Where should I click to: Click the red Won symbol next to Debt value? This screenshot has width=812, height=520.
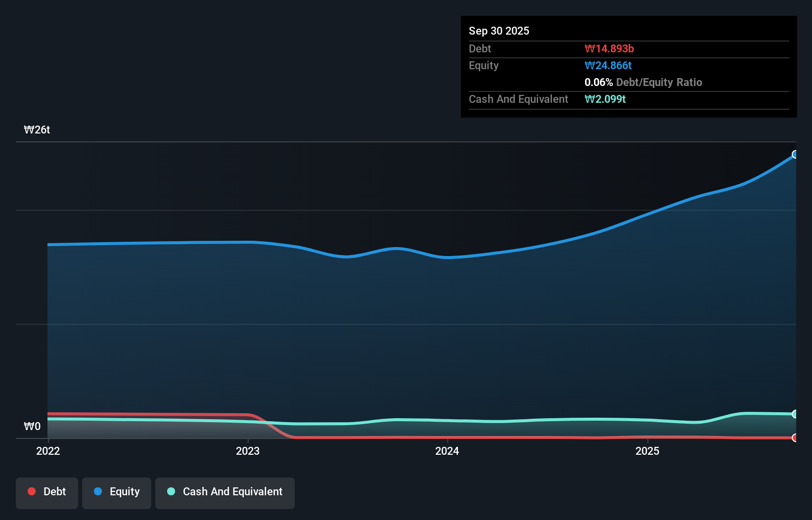pos(588,48)
